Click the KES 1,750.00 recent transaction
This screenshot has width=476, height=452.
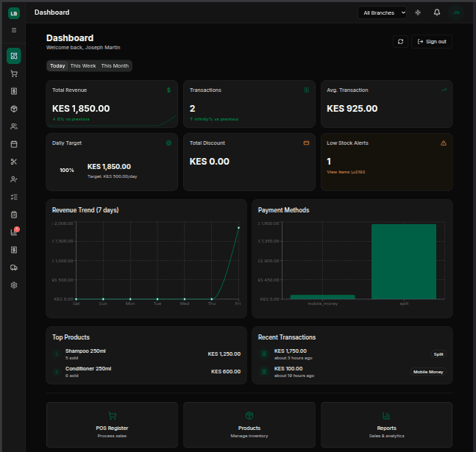coord(352,354)
